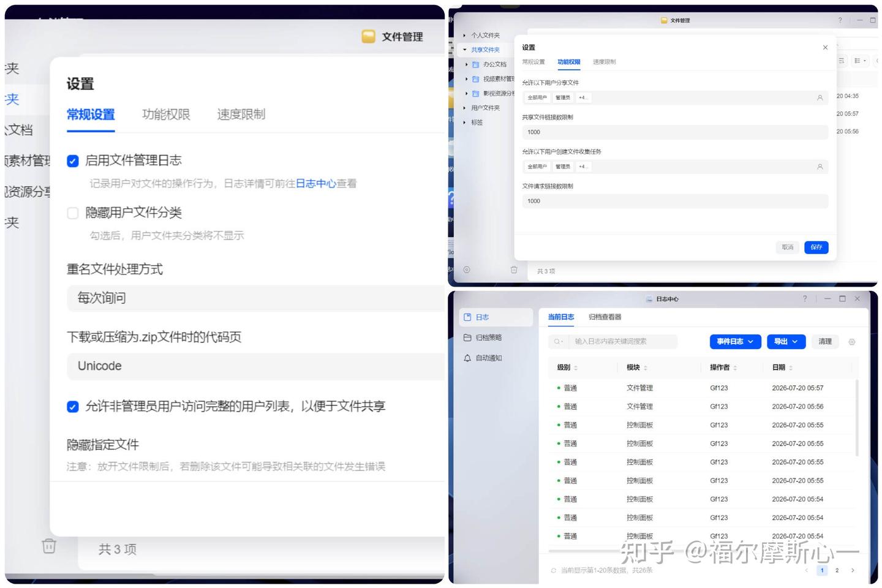
Task: Open the view mode dropdown in file manager toolbar
Action: pos(861,61)
